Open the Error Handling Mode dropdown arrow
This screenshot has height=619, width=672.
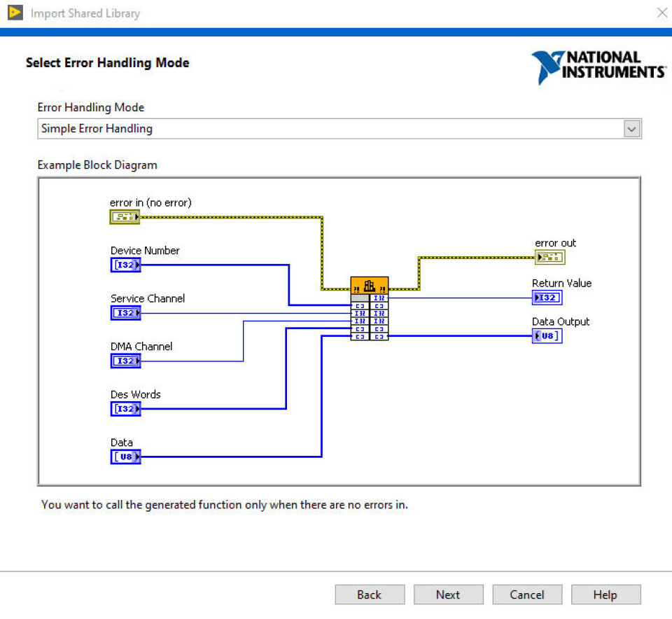[x=631, y=129]
